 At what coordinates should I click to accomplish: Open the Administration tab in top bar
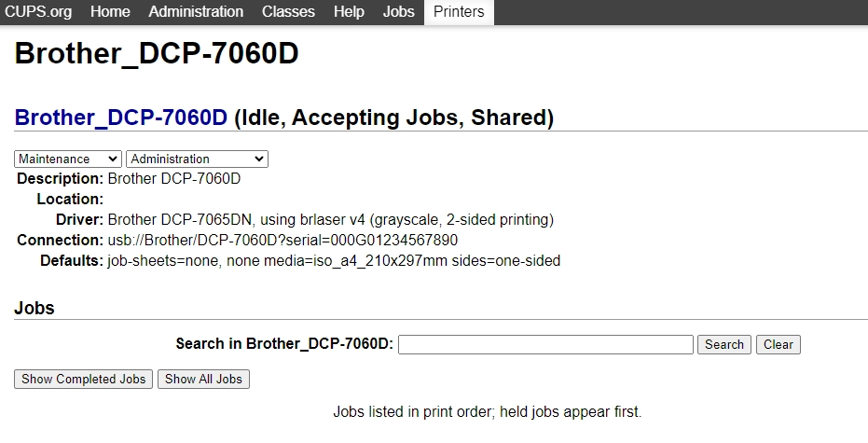coord(196,12)
